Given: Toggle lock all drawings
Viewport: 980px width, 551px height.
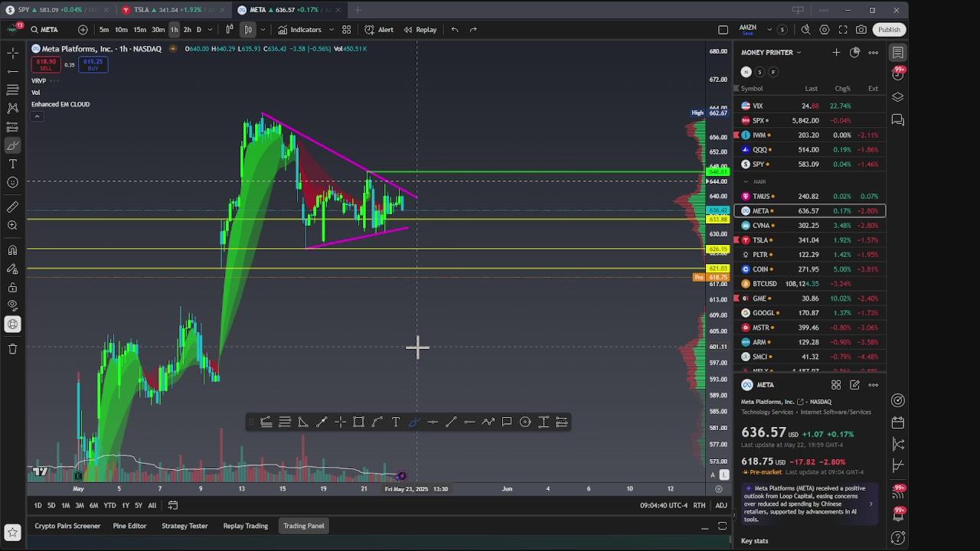Looking at the screenshot, I should click(x=13, y=288).
